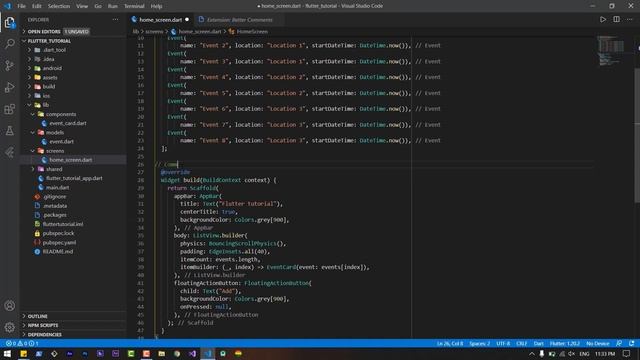Open the Selection menu
The height and width of the screenshot is (360, 640).
pos(59,6)
